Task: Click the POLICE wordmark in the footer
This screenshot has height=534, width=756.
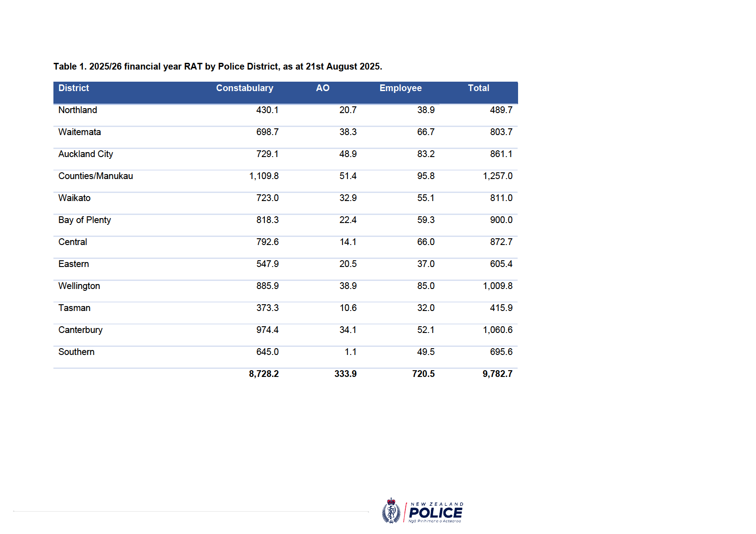Action: 435,513
